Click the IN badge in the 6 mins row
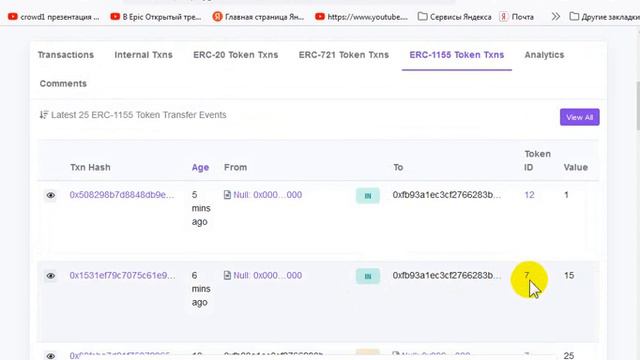Screen dimensions: 640x360 click(368, 276)
